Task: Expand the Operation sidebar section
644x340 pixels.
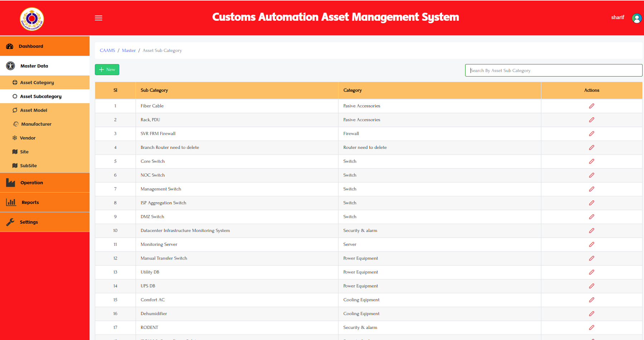Action: pyautogui.click(x=31, y=183)
